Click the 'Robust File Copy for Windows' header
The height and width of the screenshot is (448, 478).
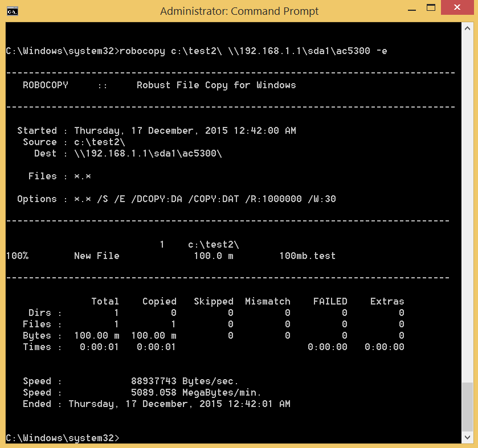[216, 85]
